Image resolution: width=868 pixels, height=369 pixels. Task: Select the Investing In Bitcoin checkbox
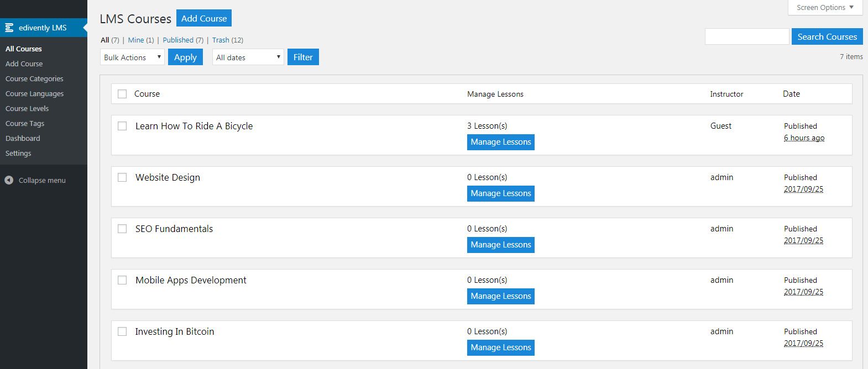122,331
